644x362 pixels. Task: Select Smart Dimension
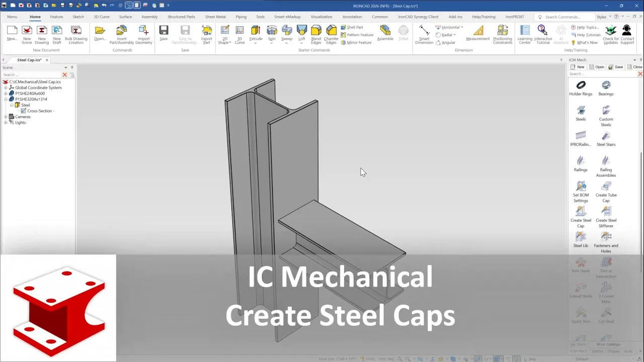(x=424, y=34)
